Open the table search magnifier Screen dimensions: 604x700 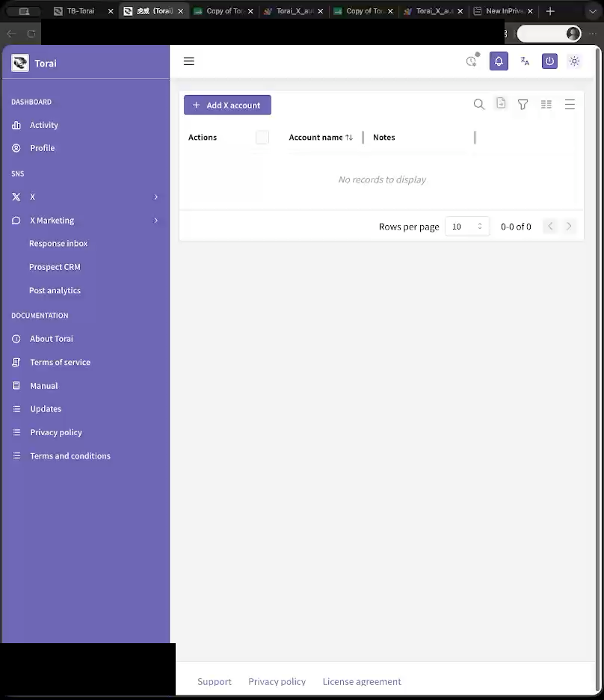point(478,105)
